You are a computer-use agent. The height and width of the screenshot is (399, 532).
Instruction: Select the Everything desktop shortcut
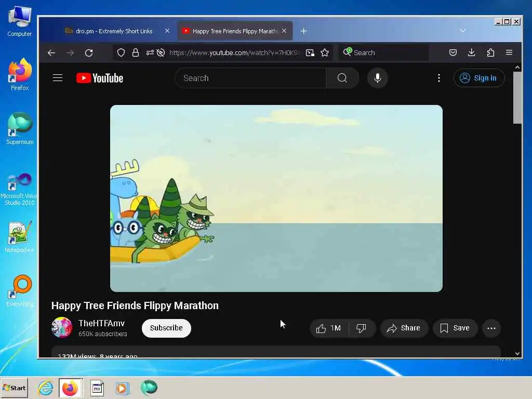click(20, 291)
